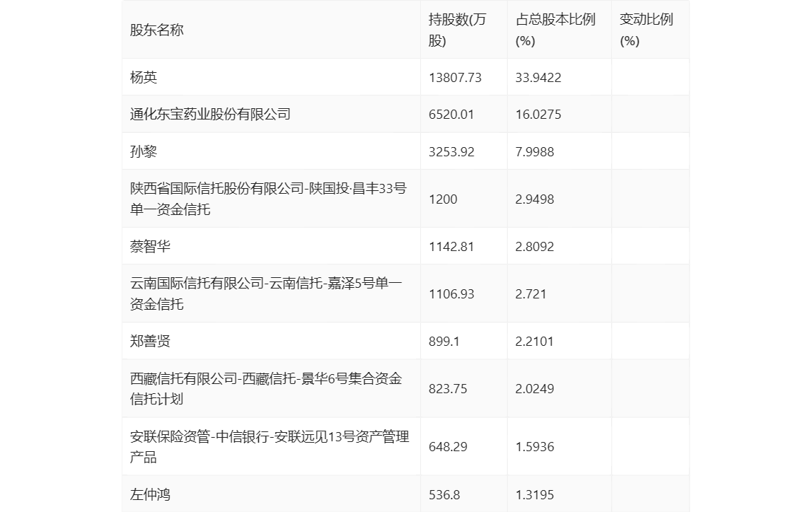The image size is (812, 512).
Task: Select shareholder name 杨英
Action: [144, 77]
